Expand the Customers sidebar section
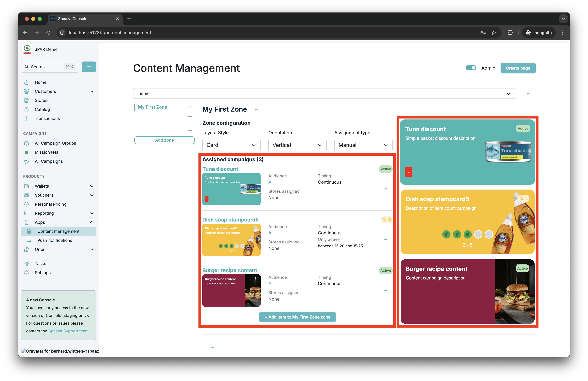Screen dimensions: 588x381 pos(92,91)
